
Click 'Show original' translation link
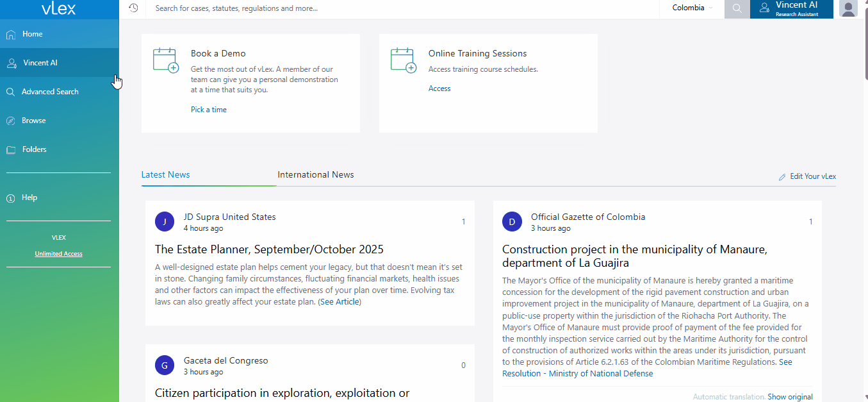(790, 397)
